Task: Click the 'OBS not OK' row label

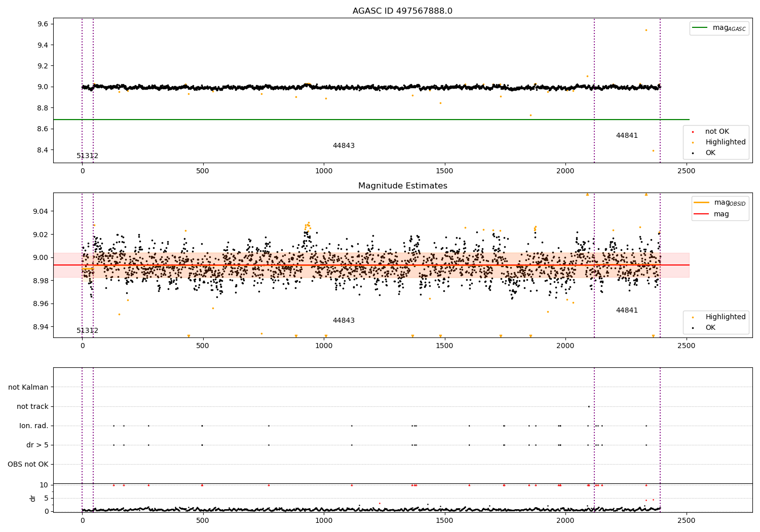Action: tap(28, 465)
